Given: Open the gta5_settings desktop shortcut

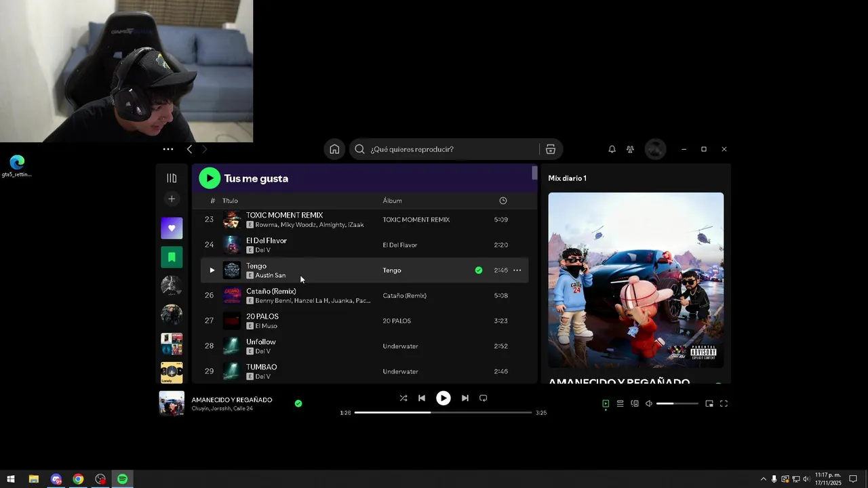Looking at the screenshot, I should (x=17, y=166).
